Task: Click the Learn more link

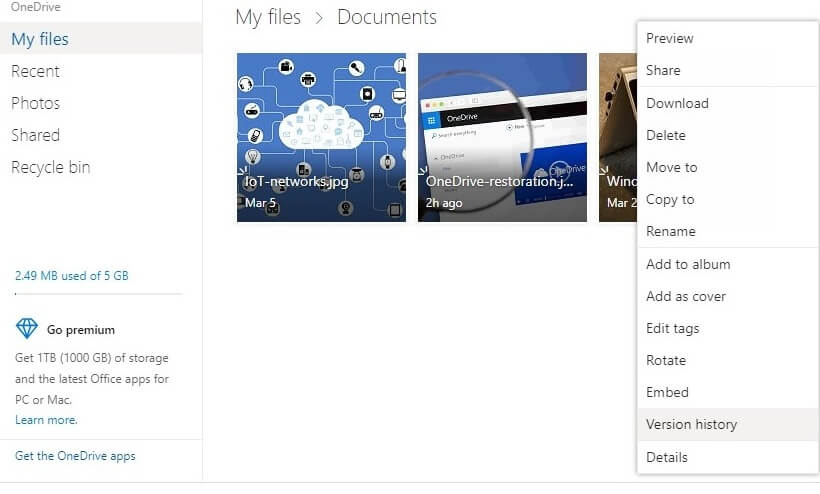Action: [46, 420]
